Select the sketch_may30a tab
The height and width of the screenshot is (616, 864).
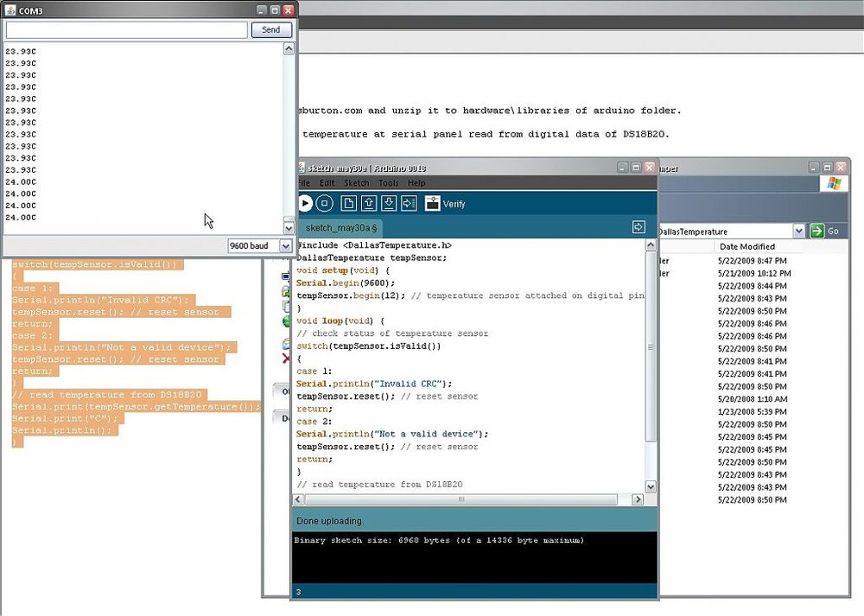coord(340,227)
